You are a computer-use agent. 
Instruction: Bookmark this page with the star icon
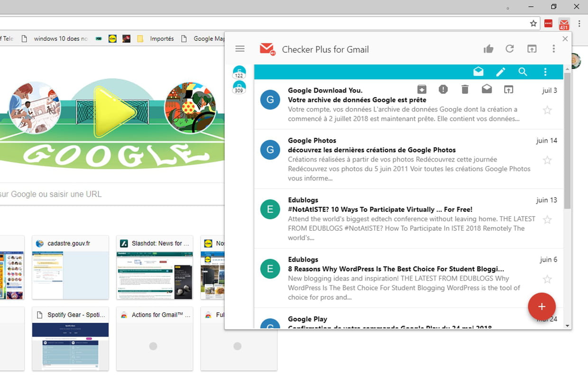pos(533,23)
